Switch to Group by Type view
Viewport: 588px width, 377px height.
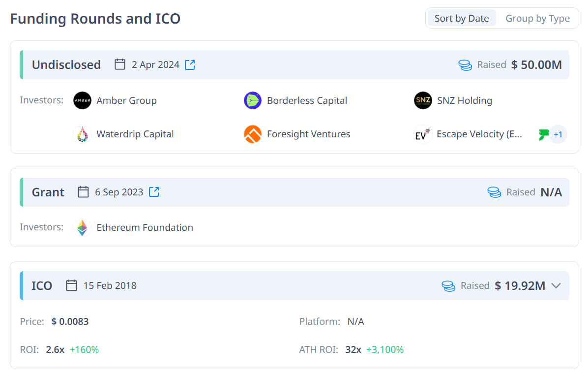[537, 19]
